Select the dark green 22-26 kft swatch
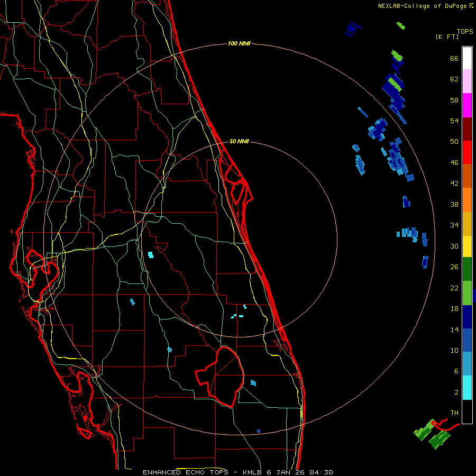Screen dimensions: 476x476 tap(467, 269)
